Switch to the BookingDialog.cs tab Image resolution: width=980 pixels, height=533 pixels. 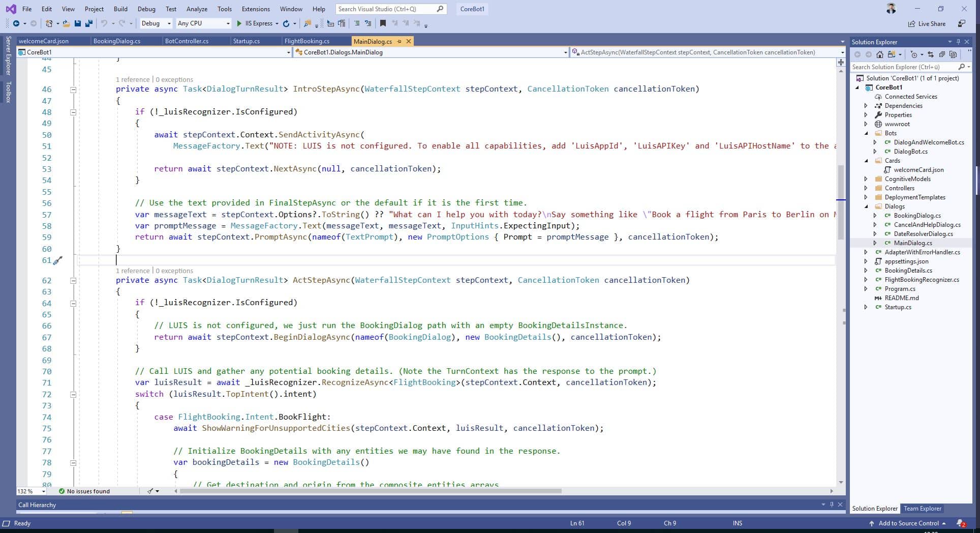pyautogui.click(x=117, y=41)
